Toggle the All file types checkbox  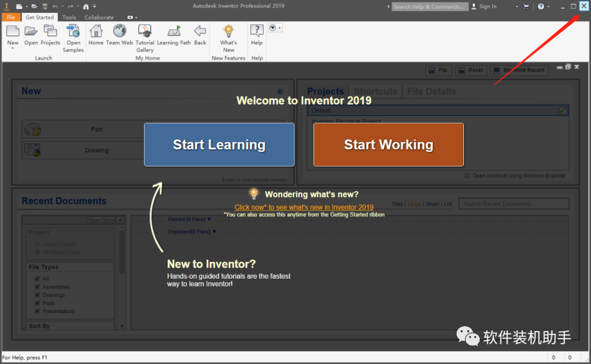(37, 279)
